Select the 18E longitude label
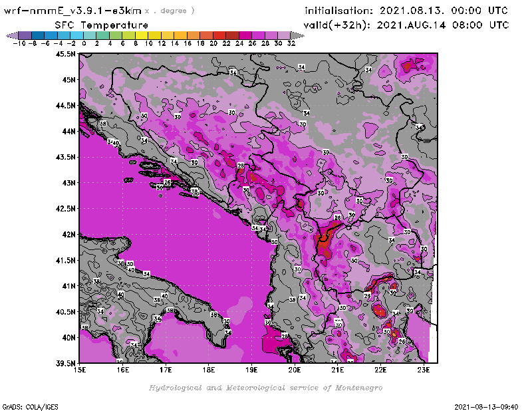 (209, 370)
